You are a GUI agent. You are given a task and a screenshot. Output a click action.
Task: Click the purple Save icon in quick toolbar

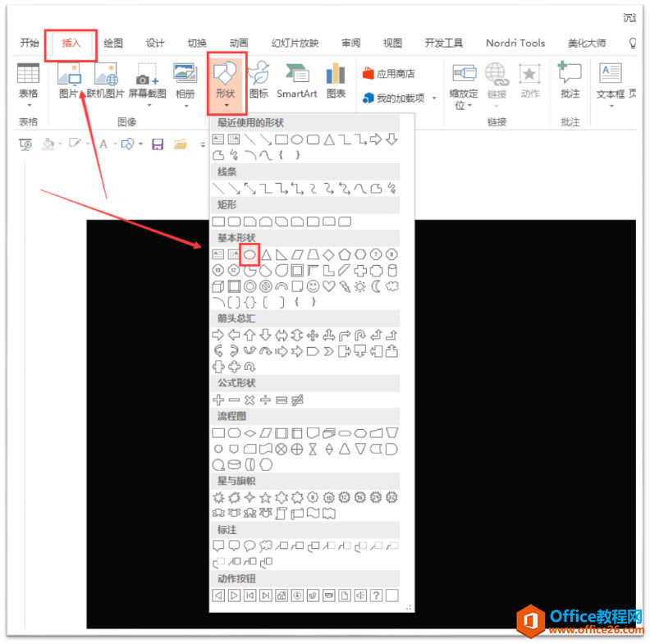pyautogui.click(x=158, y=144)
